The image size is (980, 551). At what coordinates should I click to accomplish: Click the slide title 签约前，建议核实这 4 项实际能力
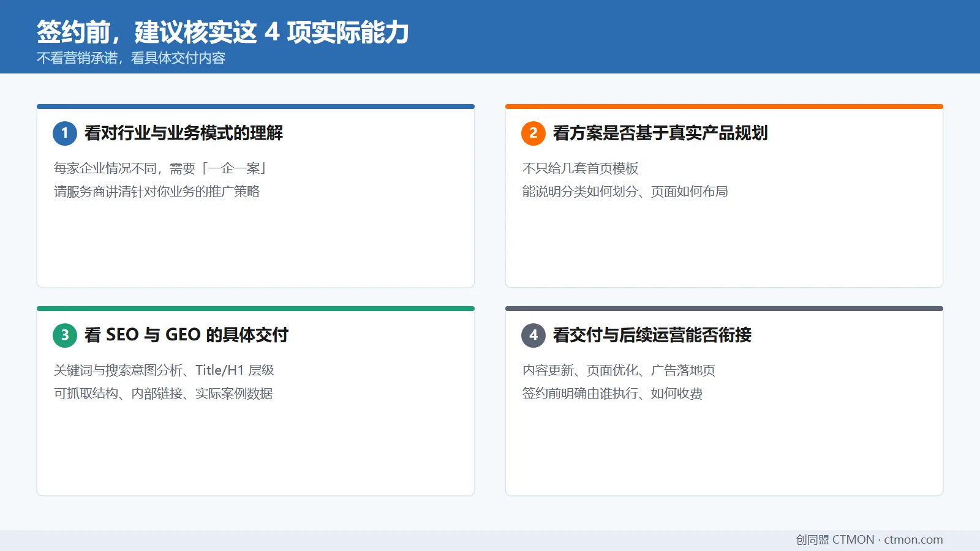coord(223,32)
